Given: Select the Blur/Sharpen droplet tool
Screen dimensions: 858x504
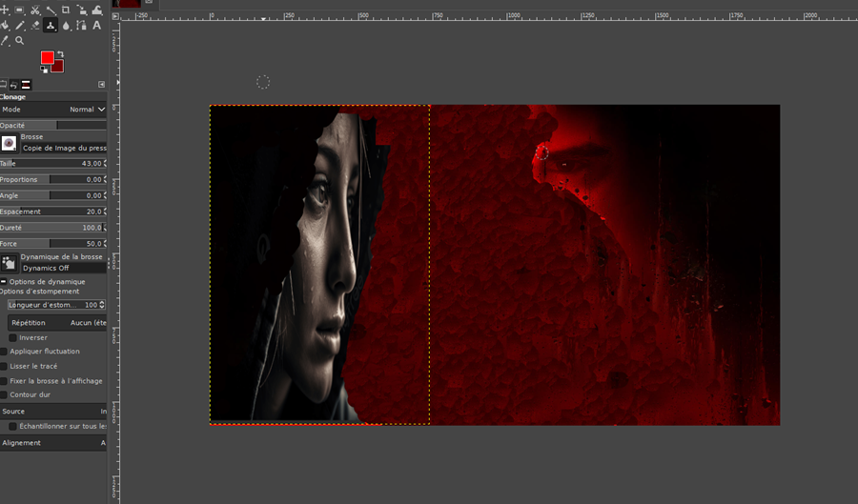Looking at the screenshot, I should (66, 26).
